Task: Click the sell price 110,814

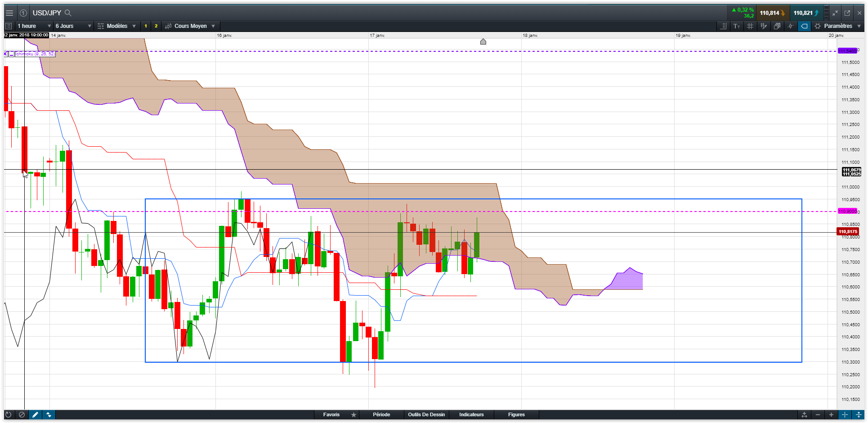Action: pyautogui.click(x=772, y=13)
